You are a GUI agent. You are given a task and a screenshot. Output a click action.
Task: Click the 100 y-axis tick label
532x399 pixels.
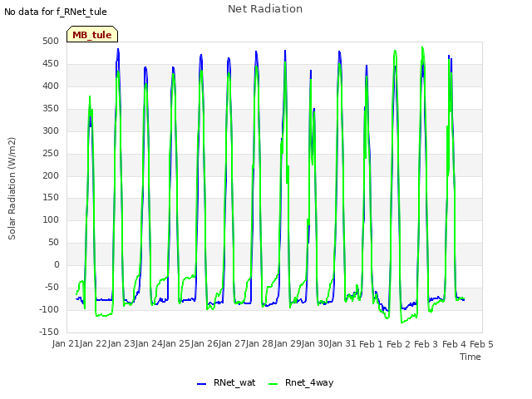click(x=51, y=219)
